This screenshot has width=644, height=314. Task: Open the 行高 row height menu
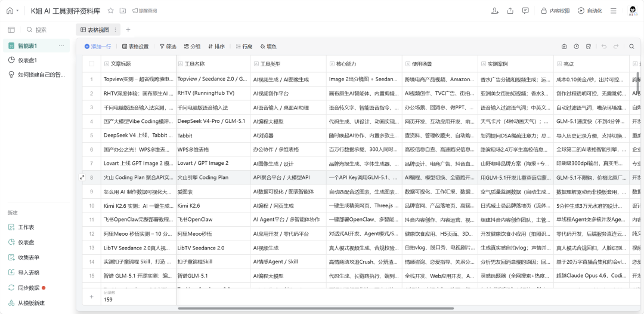pos(244,47)
